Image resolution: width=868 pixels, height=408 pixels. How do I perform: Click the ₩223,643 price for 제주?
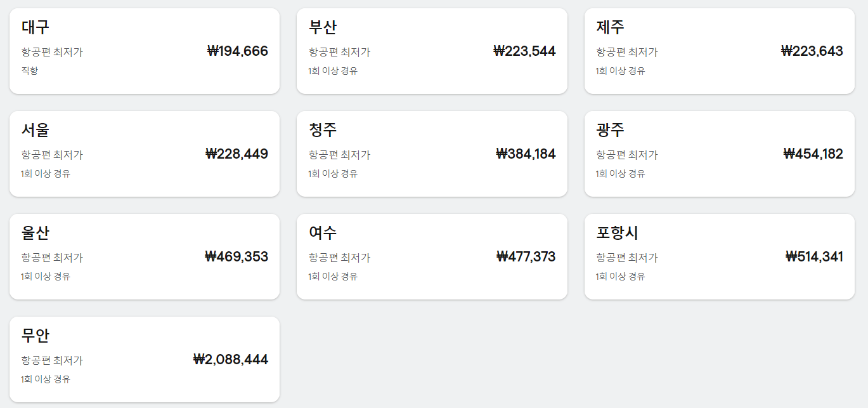812,51
